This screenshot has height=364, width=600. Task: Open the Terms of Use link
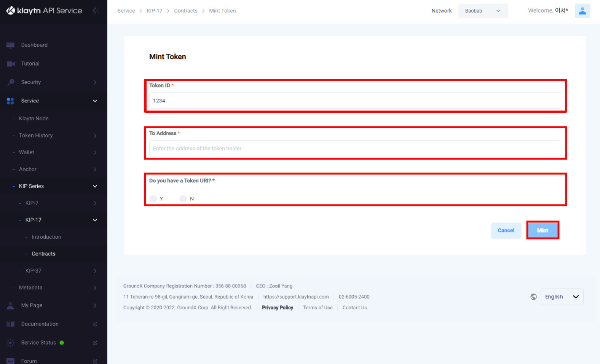[318, 308]
